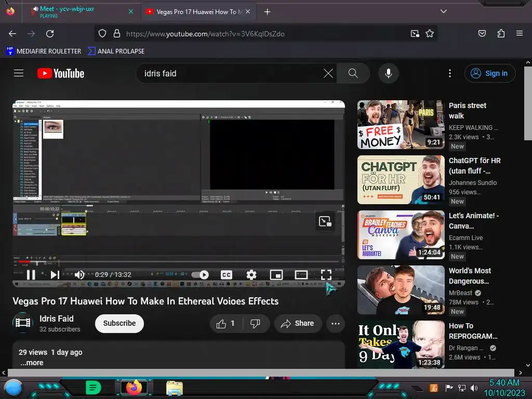Open the Windows Start orb
The height and width of the screenshot is (399, 532).
(13, 388)
